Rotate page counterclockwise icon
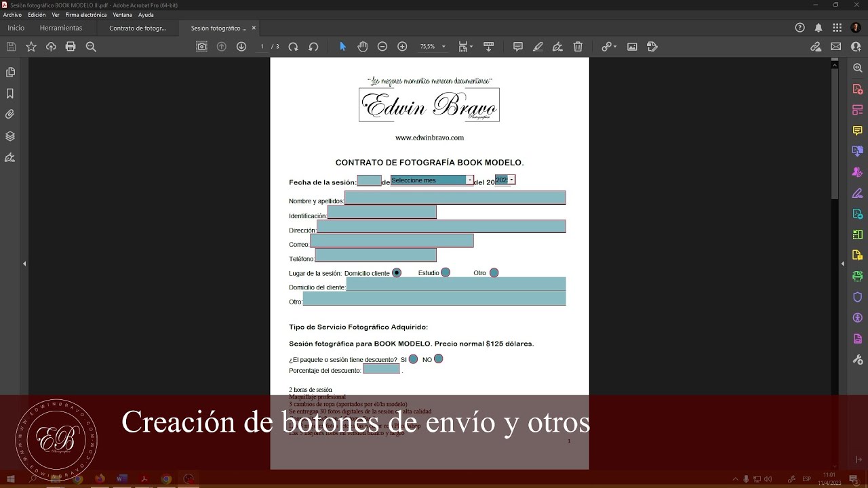 pos(313,47)
